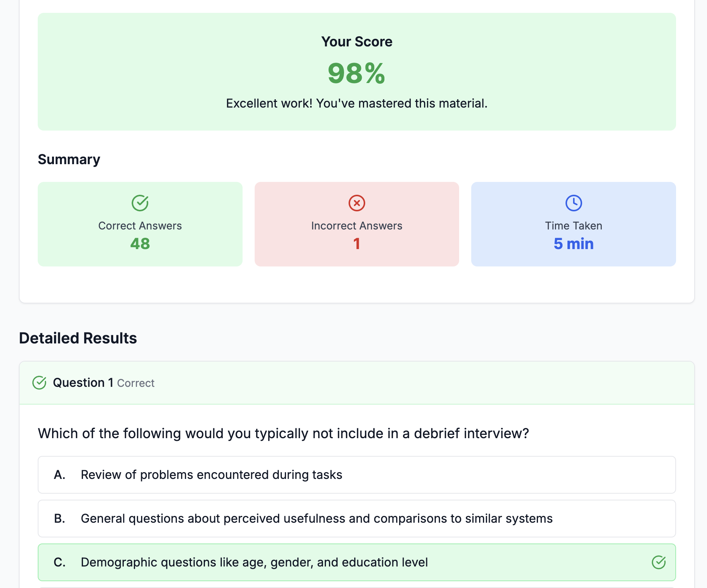This screenshot has height=588, width=707.
Task: Click the Incorrect Answers count of 1
Action: 357,244
